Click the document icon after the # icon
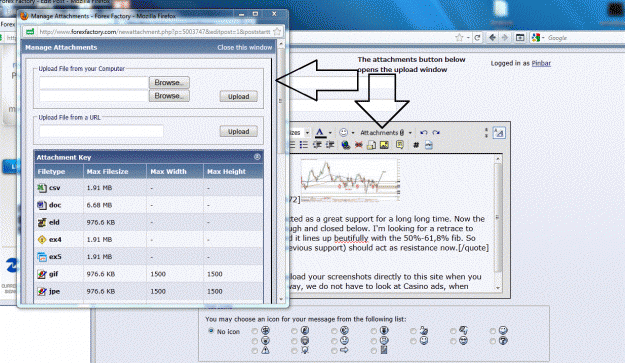Image resolution: width=625 pixels, height=363 pixels. coord(428,145)
